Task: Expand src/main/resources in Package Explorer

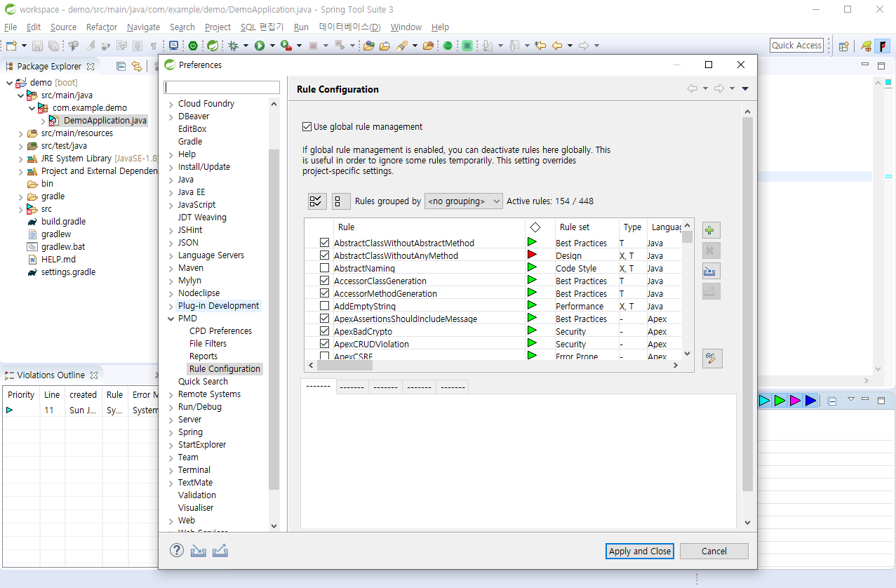Action: click(x=20, y=133)
